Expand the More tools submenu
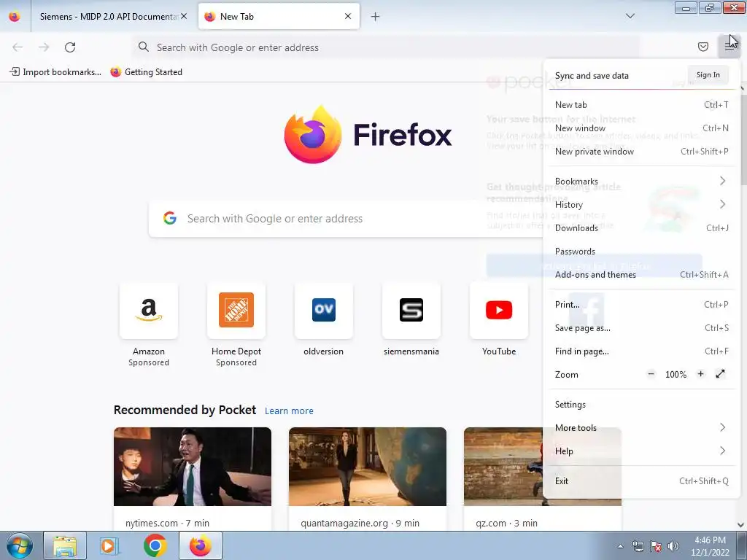747x560 pixels. coord(641,427)
